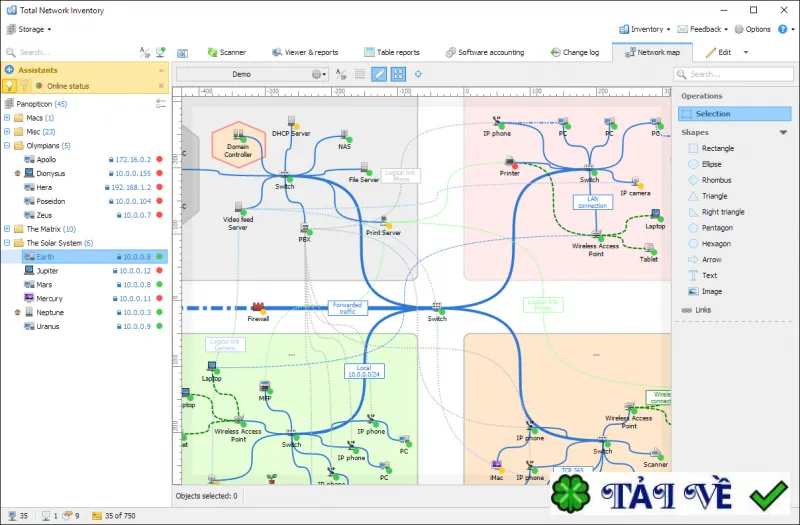Select the Triangle shape tool
This screenshot has width=800, height=525.
point(708,196)
